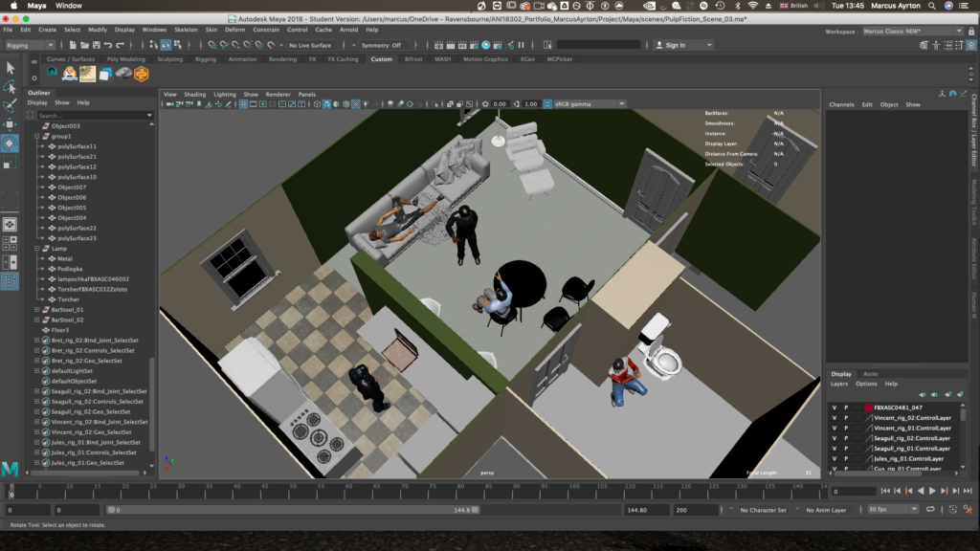Switch to the Rigging shelf tab
980x551 pixels.
[x=206, y=59]
